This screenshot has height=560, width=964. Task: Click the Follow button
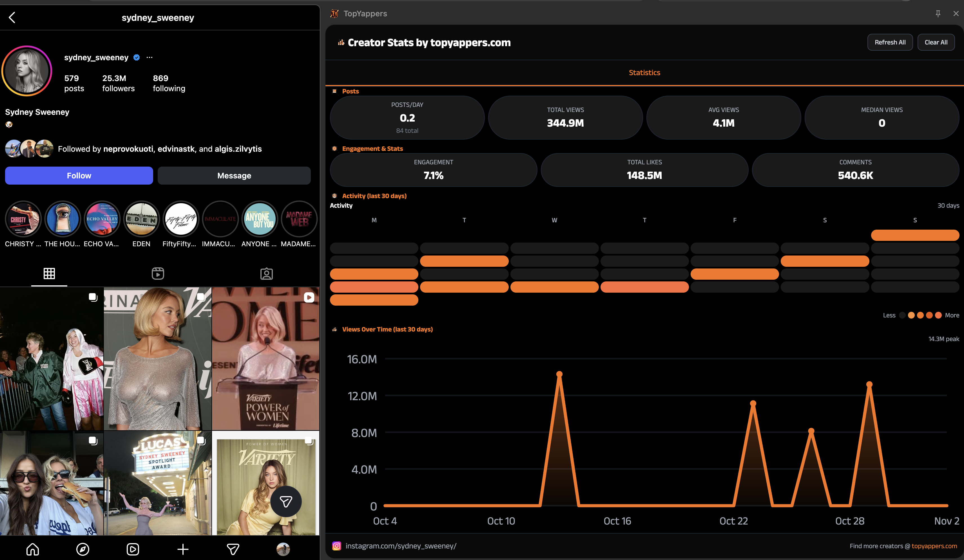(79, 175)
